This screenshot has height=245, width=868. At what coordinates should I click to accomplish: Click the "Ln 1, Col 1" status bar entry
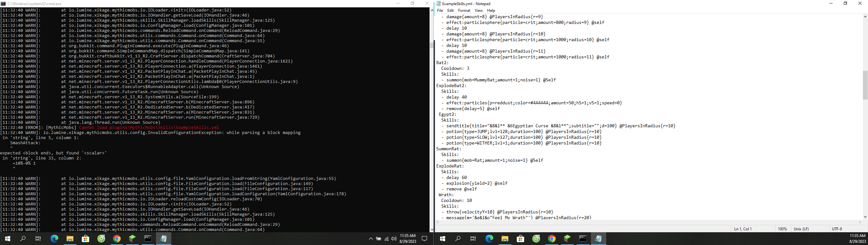click(x=743, y=229)
